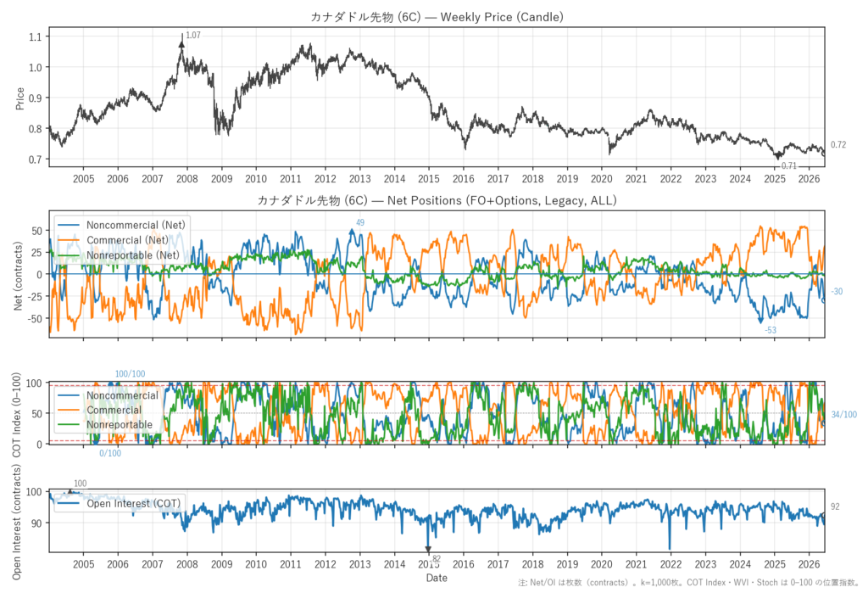868x593 pixels.
Task: Click blue line swatch beside Noncommercial (Net)
Action: 70,225
